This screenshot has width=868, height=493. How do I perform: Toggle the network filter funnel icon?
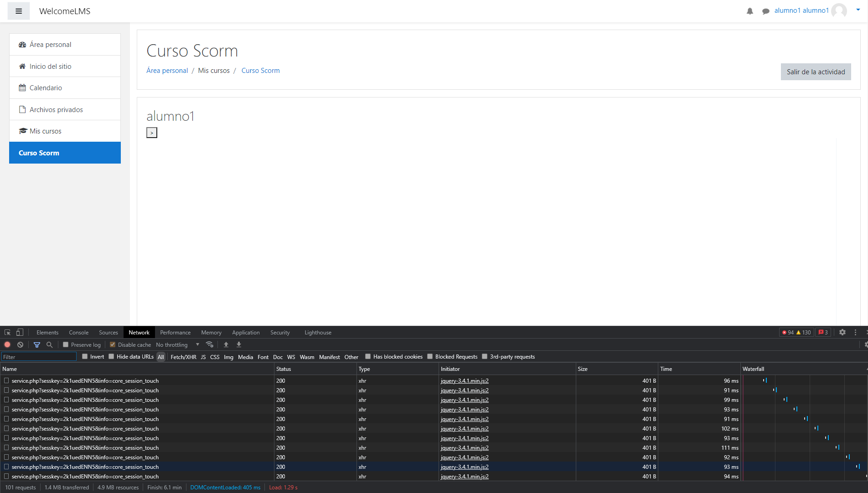[x=37, y=345]
